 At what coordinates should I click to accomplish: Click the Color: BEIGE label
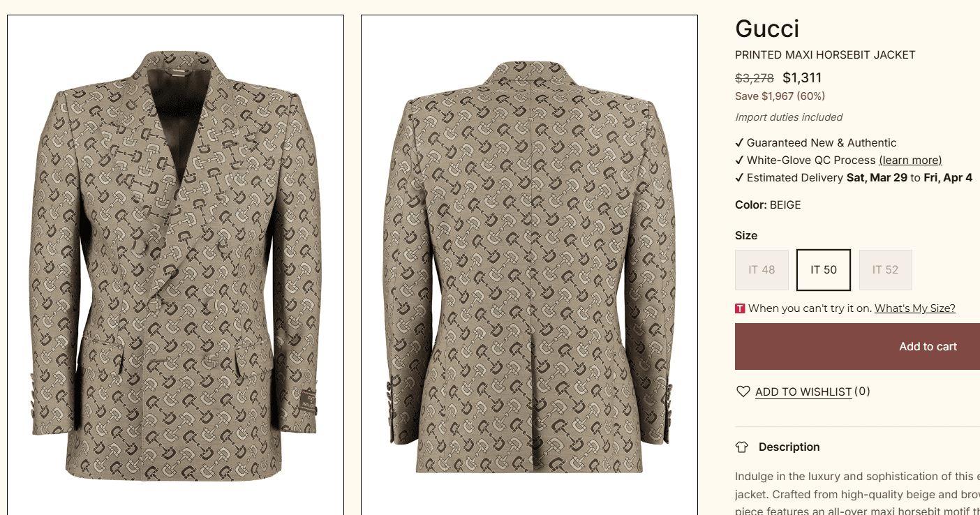[768, 205]
